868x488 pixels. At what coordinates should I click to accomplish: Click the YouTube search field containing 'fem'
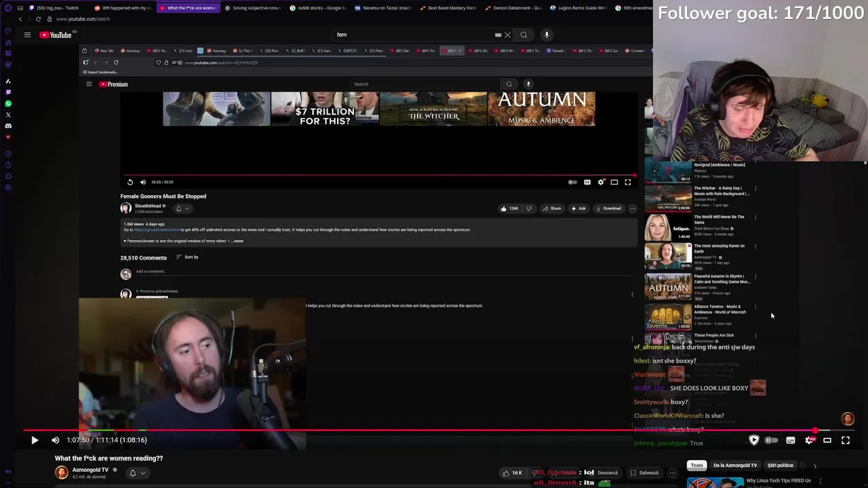coord(414,35)
